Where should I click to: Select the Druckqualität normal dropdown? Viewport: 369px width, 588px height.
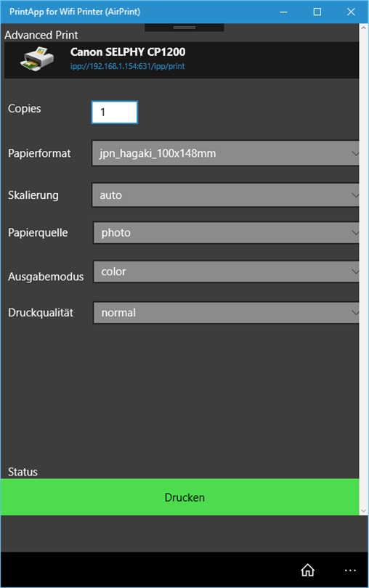pos(226,313)
